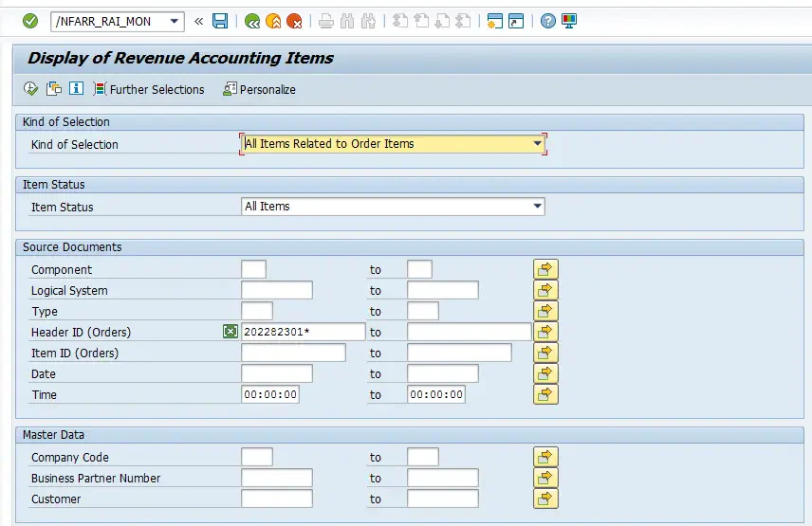This screenshot has width=812, height=526.
Task: Click the Type from field
Action: [257, 311]
